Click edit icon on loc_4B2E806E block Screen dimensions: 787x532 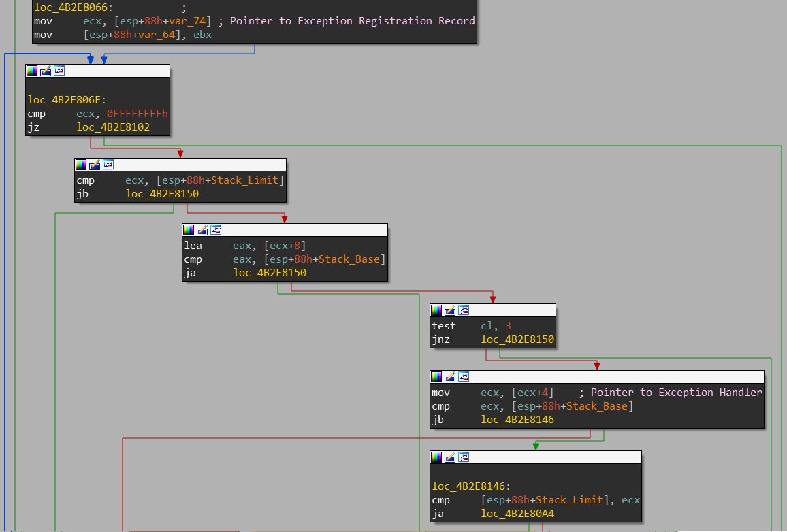[46, 71]
